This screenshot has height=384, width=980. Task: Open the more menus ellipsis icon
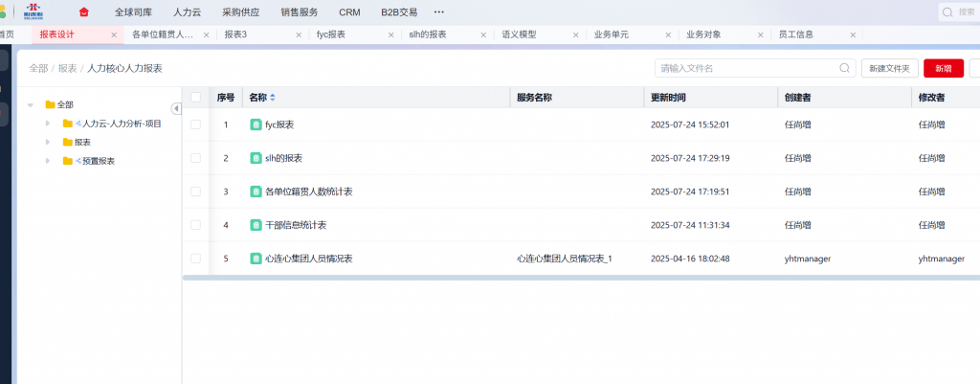(439, 12)
